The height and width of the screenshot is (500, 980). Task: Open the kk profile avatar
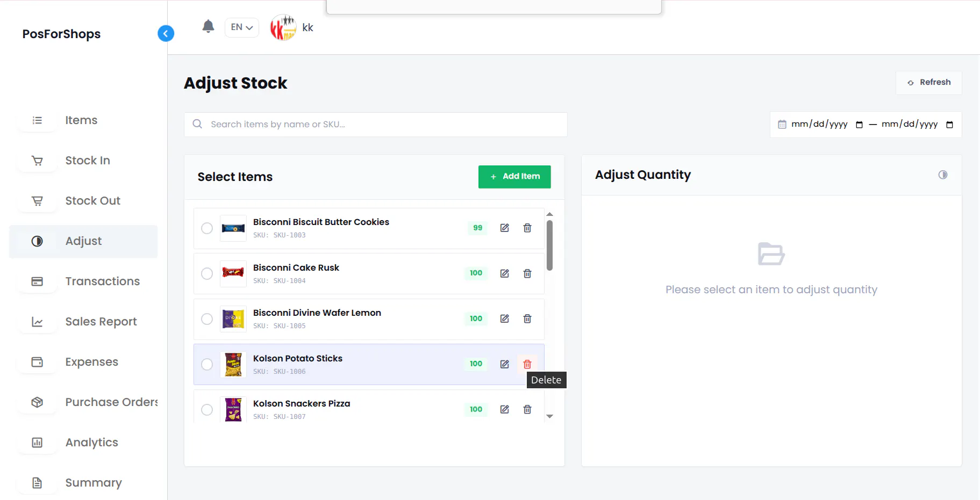click(283, 27)
